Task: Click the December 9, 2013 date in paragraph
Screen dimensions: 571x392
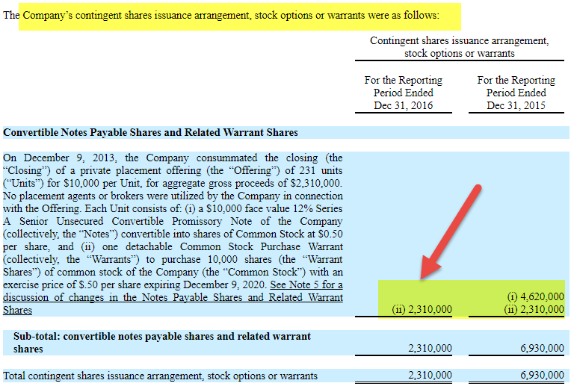Action: tap(70, 158)
